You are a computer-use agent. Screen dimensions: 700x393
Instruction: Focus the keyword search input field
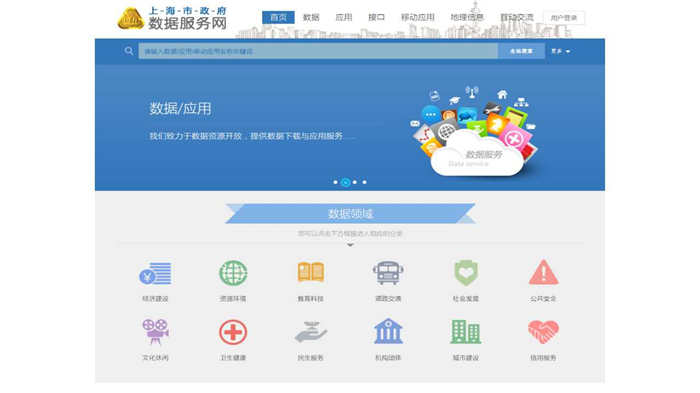coord(318,51)
